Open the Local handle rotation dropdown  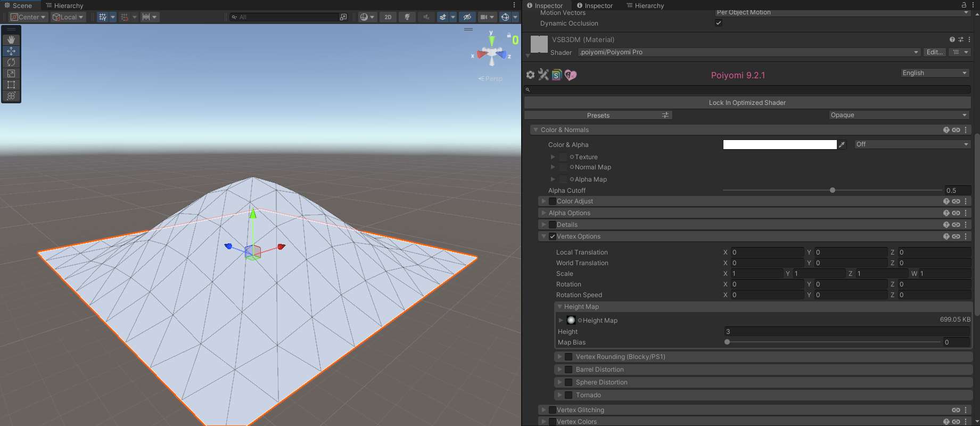coord(68,17)
